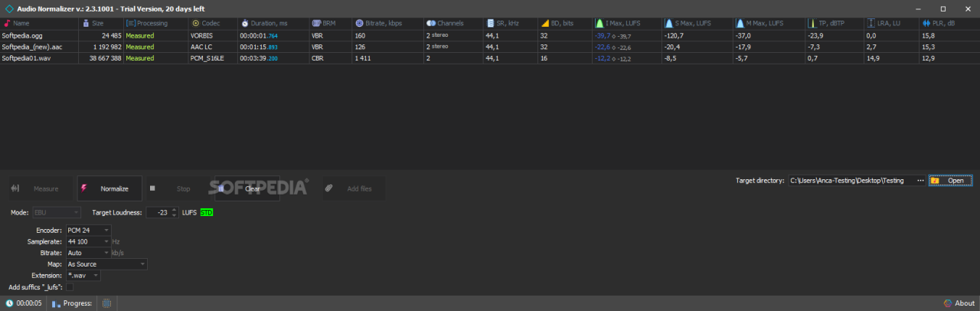Click the LRA, LU column header
The height and width of the screenshot is (311, 980).
tap(892, 24)
